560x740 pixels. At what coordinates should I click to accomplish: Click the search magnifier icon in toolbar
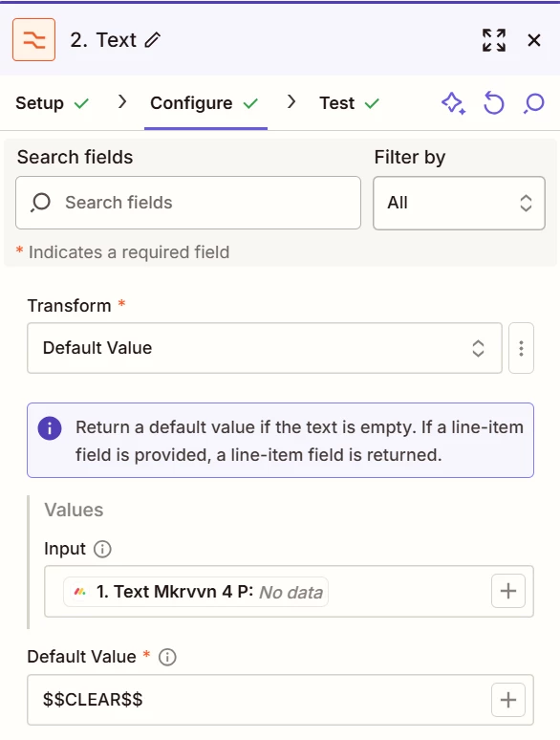534,103
